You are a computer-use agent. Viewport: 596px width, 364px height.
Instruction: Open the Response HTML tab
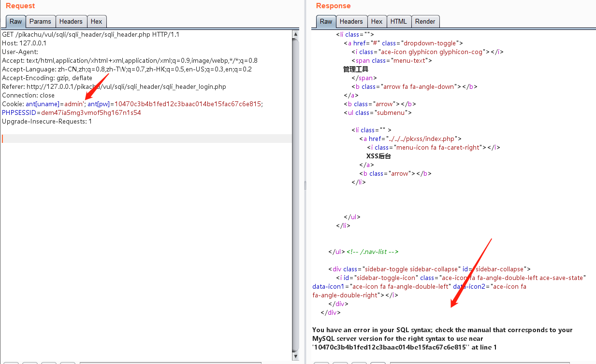[399, 21]
